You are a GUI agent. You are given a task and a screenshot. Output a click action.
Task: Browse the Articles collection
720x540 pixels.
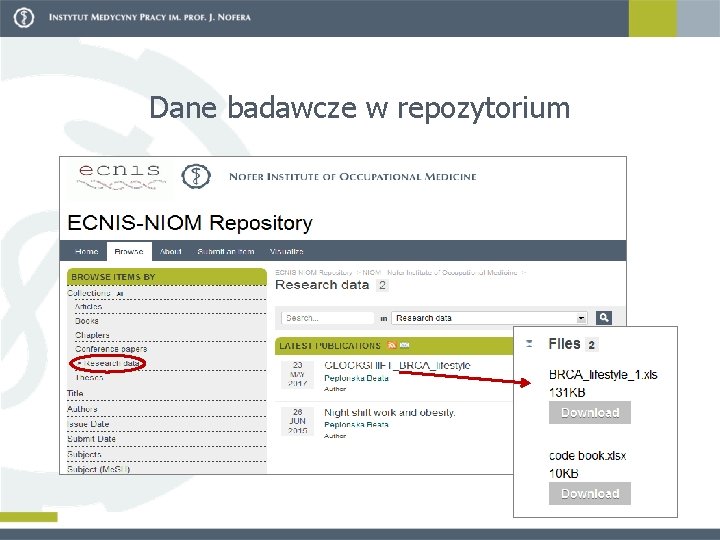point(88,306)
